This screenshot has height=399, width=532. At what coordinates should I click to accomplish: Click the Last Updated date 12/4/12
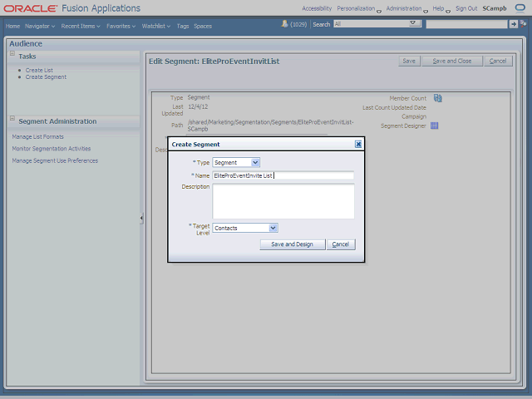[x=198, y=107]
